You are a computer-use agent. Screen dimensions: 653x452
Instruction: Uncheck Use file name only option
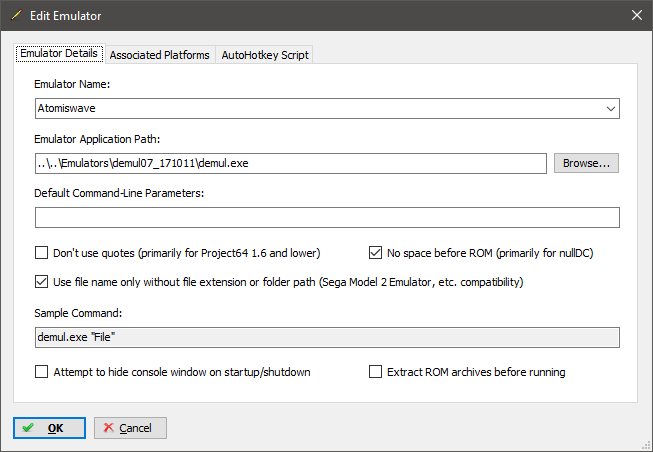41,282
